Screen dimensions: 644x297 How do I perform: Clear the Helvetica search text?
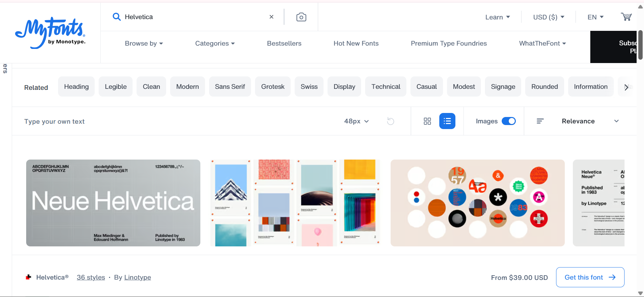pos(271,17)
